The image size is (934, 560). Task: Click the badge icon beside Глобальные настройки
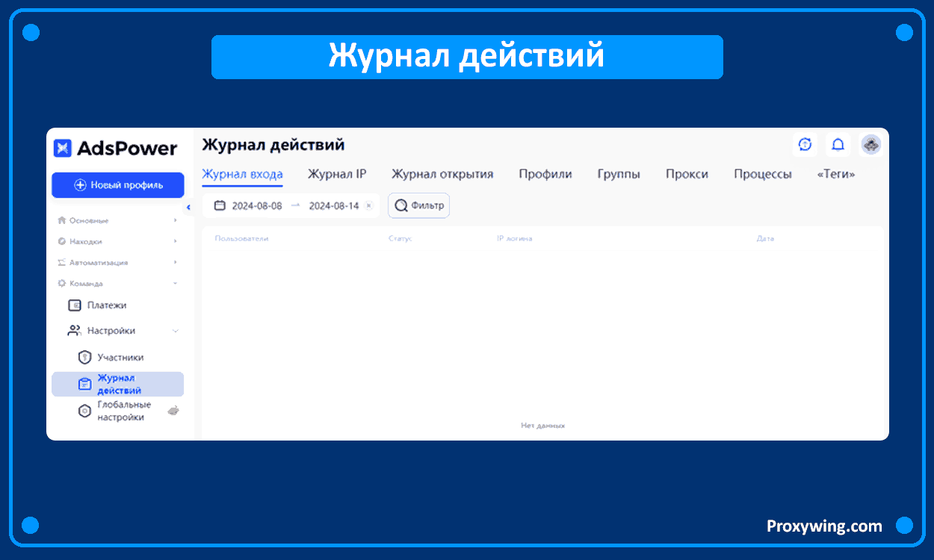pos(173,411)
